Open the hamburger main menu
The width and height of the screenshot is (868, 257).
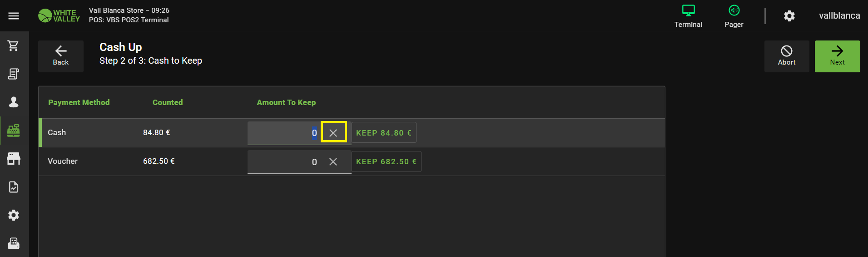pos(14,16)
